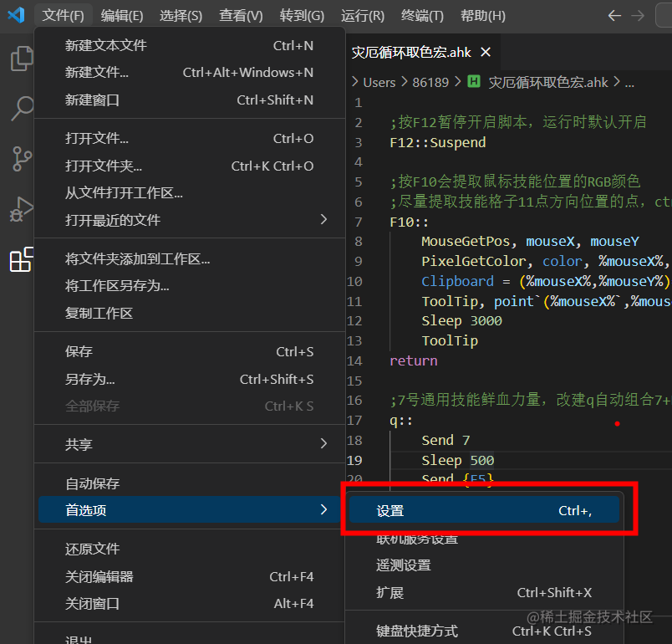Select the Run and Debug icon
The image size is (672, 644).
21,209
